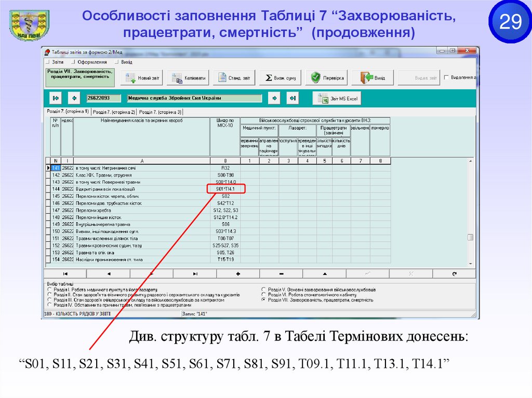Select row Травми кровоносних судин, тазу
The width and height of the screenshot is (532, 398).
(218, 245)
